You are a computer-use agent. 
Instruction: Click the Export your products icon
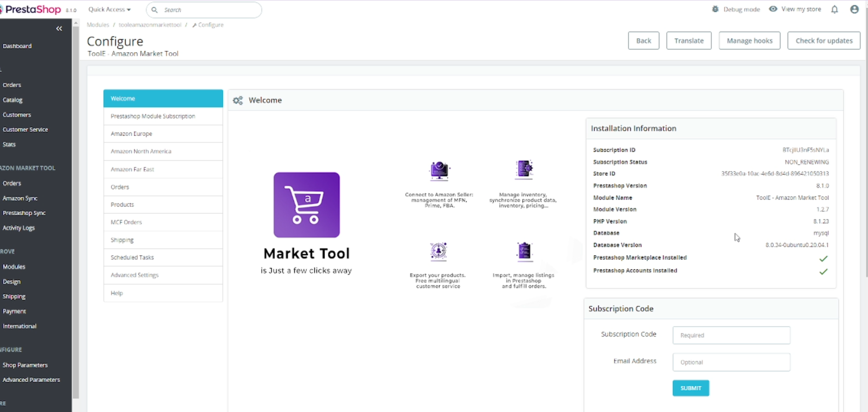pos(438,251)
